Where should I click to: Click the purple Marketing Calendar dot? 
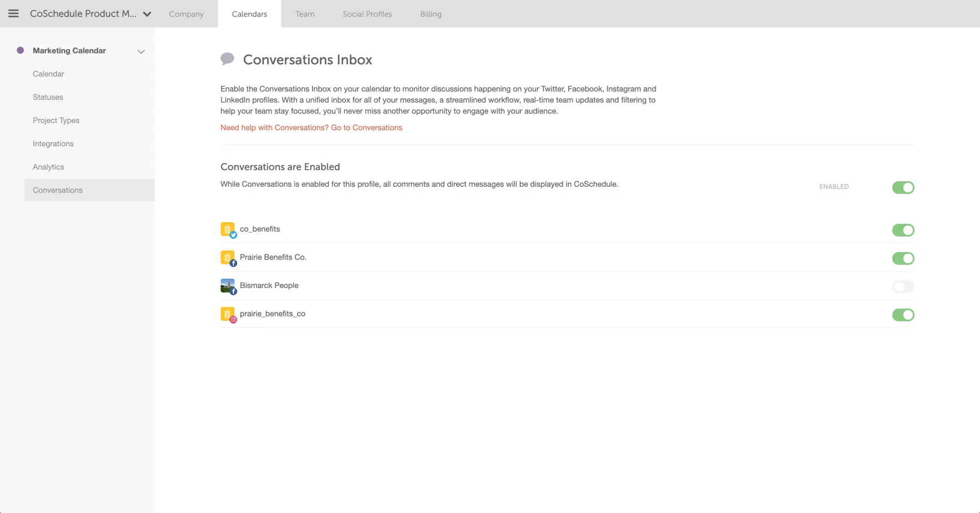[x=21, y=50]
